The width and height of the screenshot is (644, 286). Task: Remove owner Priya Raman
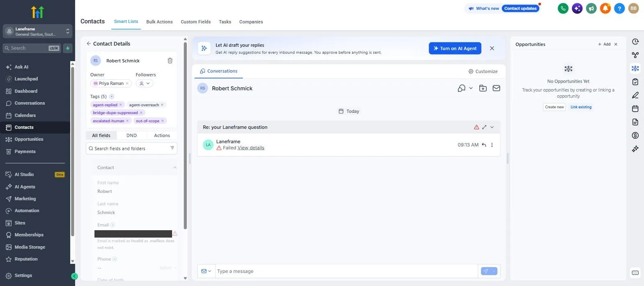click(x=127, y=83)
